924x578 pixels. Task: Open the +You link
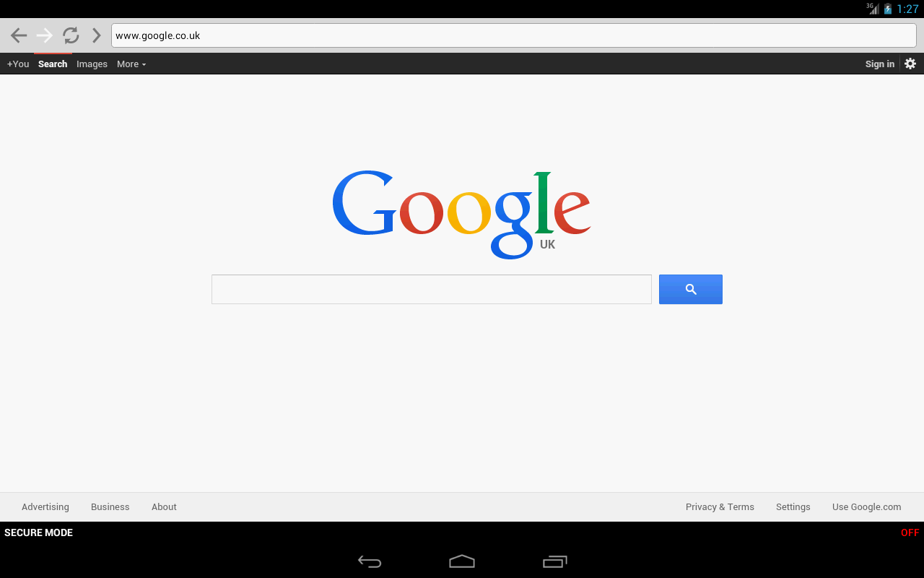[x=18, y=64]
